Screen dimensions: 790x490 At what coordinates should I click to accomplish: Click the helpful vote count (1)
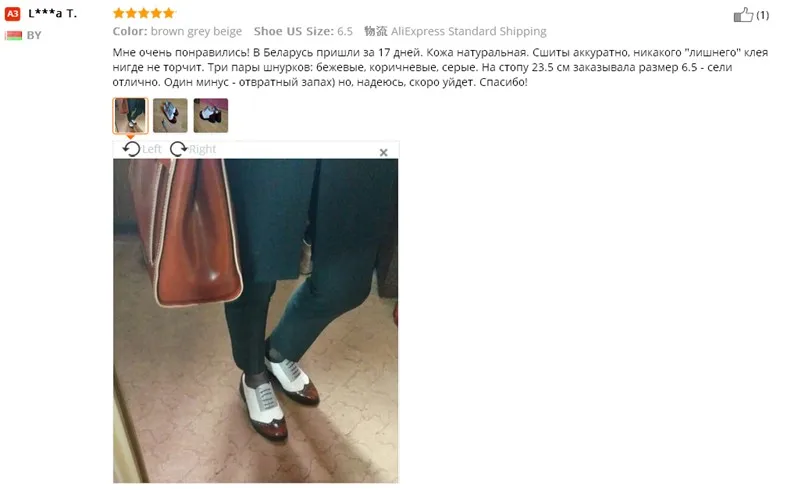click(762, 15)
